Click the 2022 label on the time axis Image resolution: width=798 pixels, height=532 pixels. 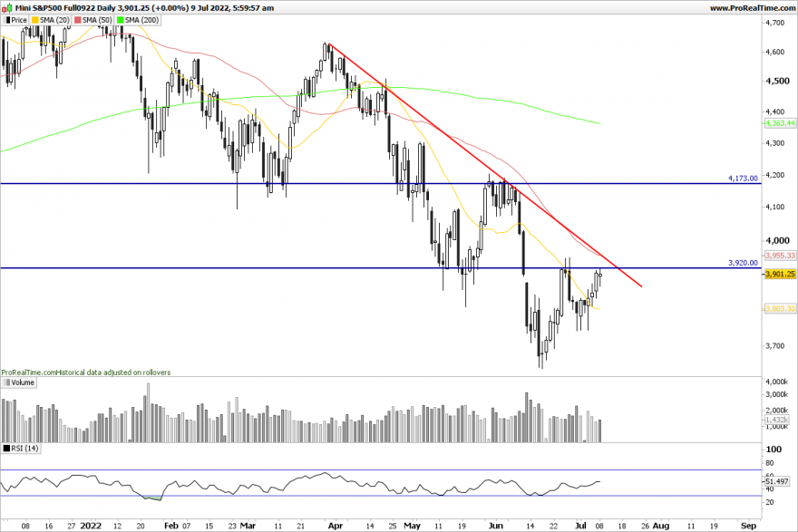[91, 526]
